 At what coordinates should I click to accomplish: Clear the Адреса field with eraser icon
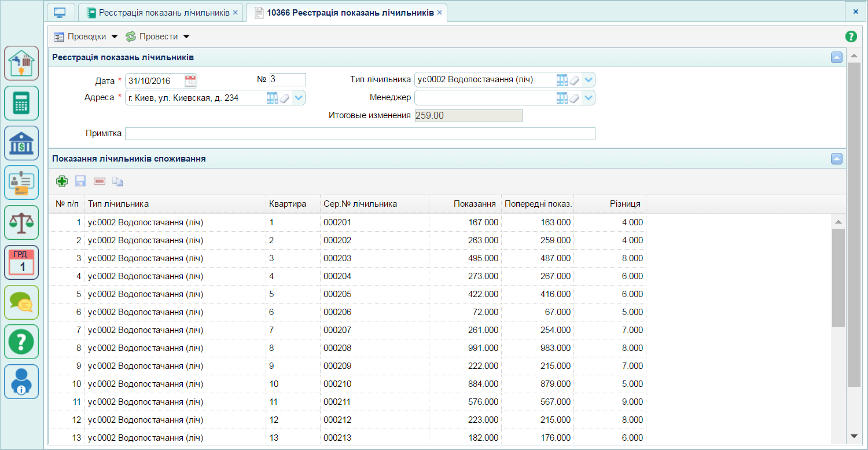[285, 98]
